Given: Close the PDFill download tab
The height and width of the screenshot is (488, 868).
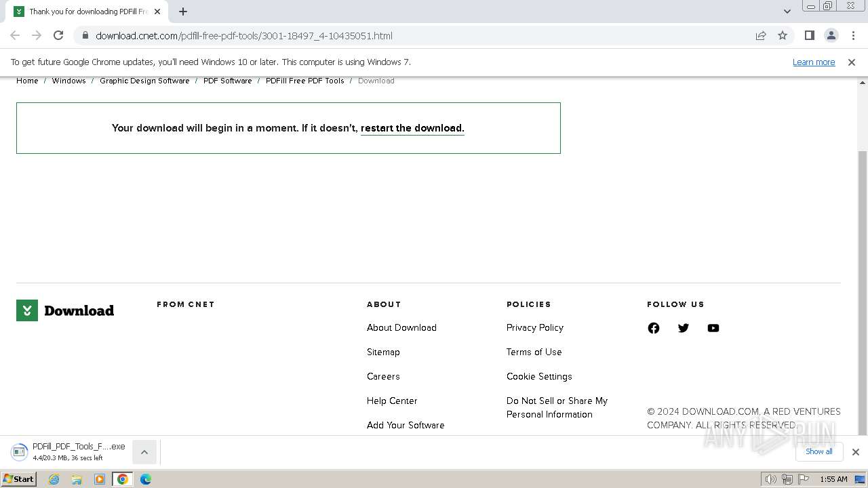Looking at the screenshot, I should tap(157, 12).
